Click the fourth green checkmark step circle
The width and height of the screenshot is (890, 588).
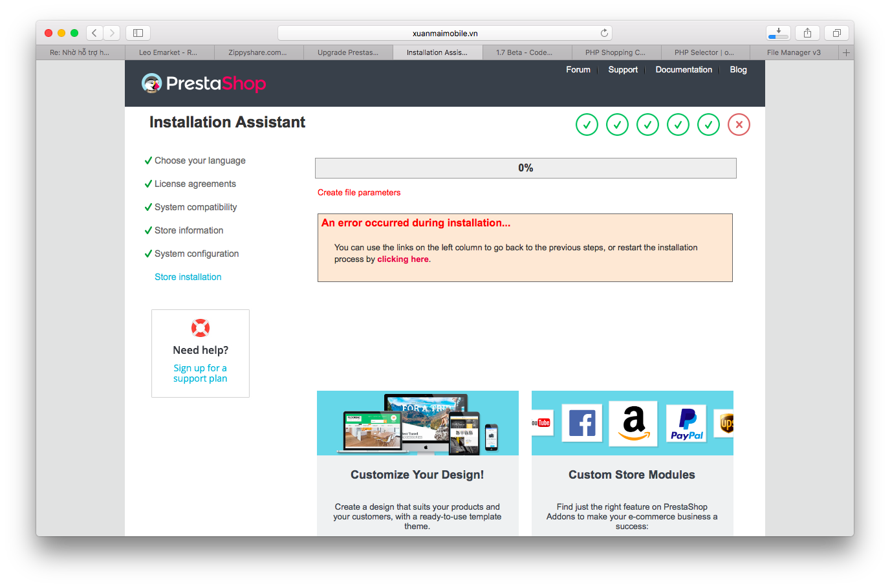pos(678,125)
